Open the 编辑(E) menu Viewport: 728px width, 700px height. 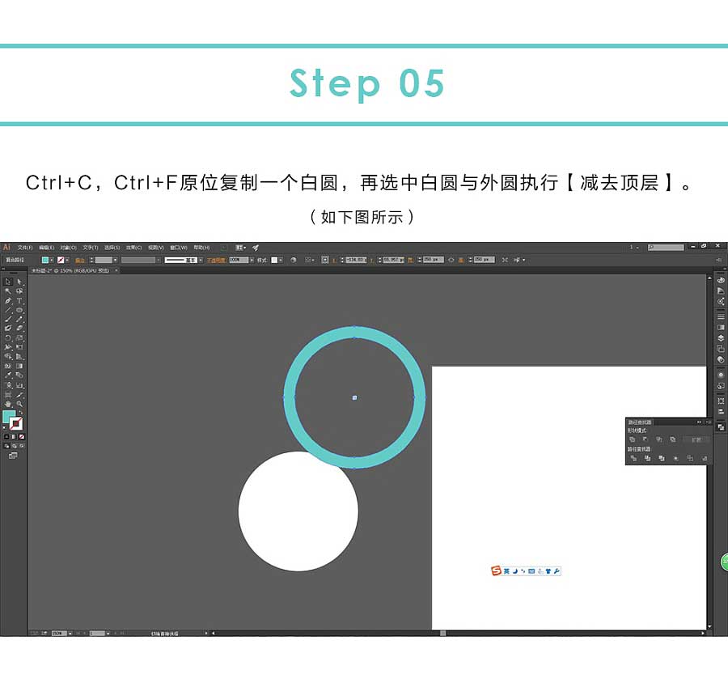[46, 248]
